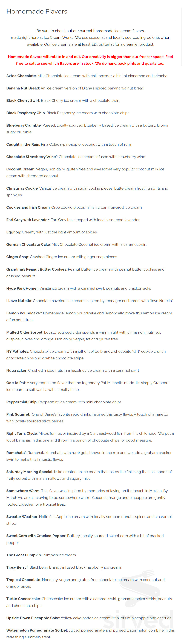Click 'The Great Pumpkin' flavor title
The width and height of the screenshot is (184, 644).
tap(24, 555)
